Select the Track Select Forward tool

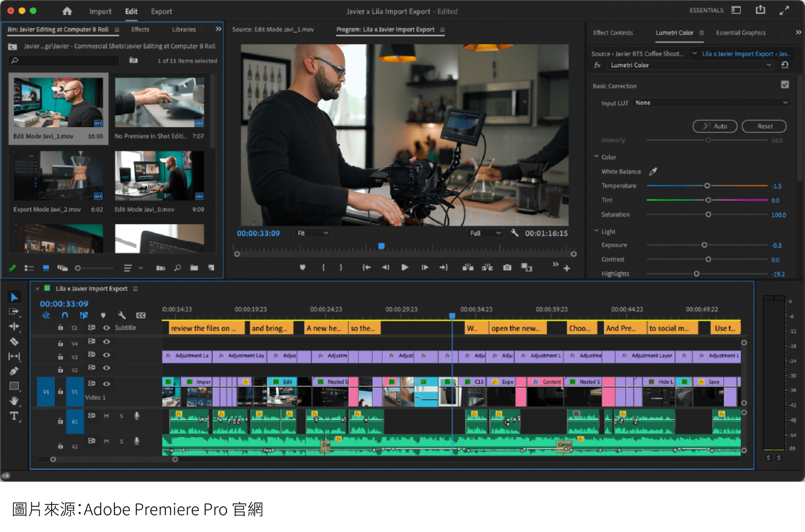click(14, 311)
